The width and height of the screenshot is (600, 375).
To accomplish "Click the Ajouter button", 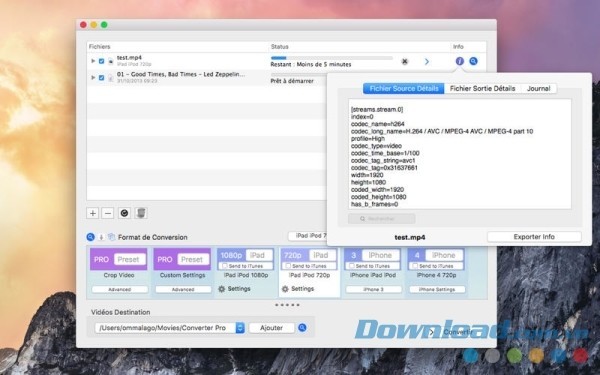I will point(272,328).
